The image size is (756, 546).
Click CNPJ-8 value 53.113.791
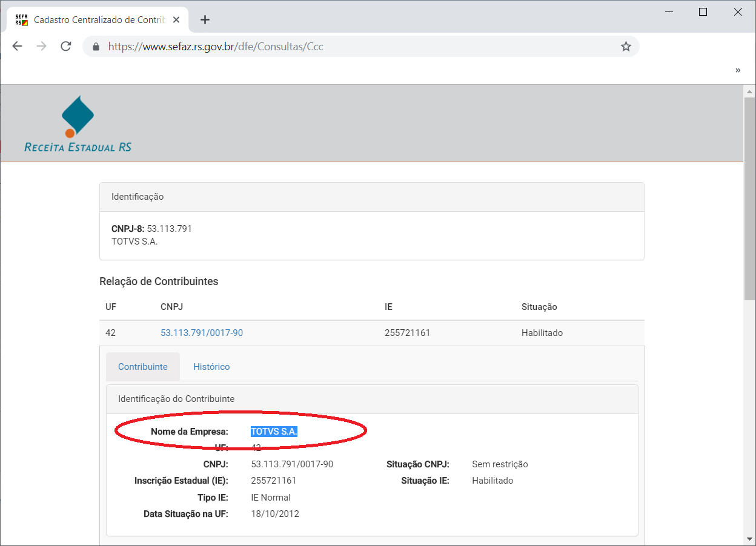[169, 229]
